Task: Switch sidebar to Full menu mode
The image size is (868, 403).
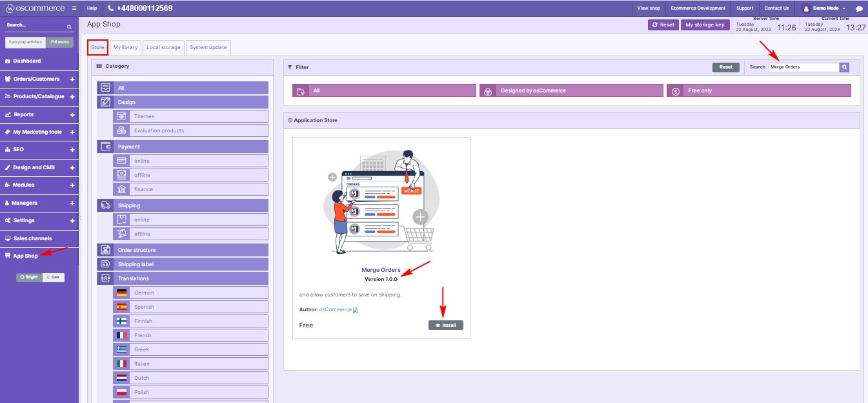Action: click(x=59, y=42)
